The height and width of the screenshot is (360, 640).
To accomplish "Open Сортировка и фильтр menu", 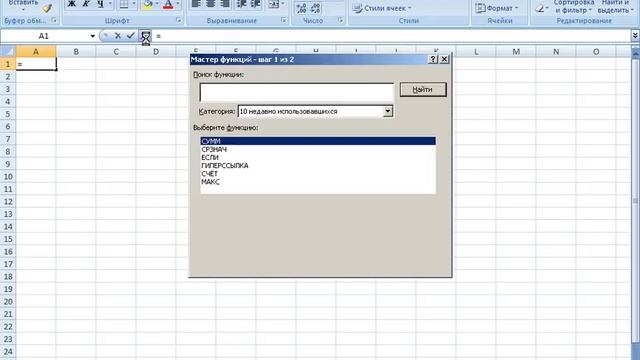I will pos(573,6).
